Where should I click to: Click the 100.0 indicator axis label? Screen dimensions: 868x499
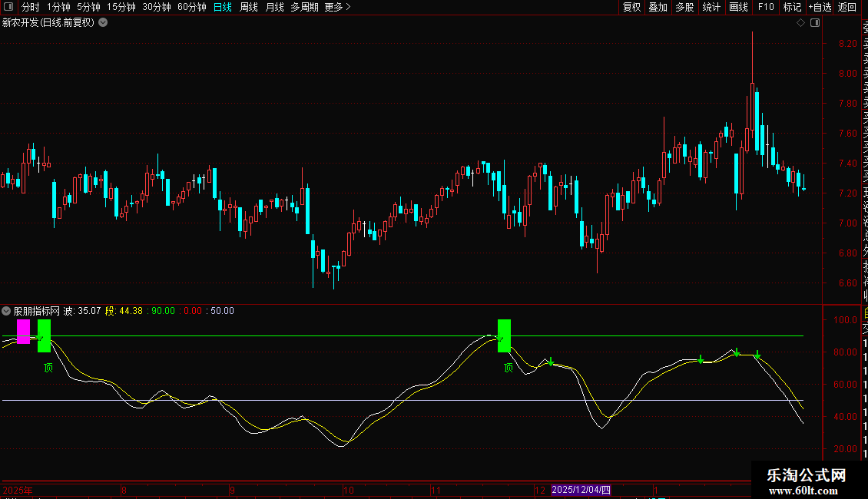[845, 320]
